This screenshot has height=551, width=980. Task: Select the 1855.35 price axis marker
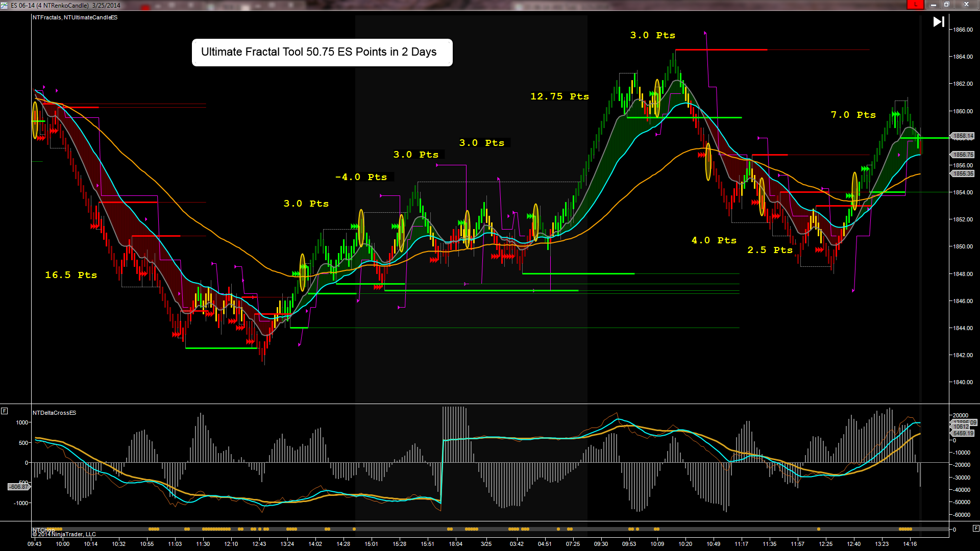pyautogui.click(x=963, y=173)
